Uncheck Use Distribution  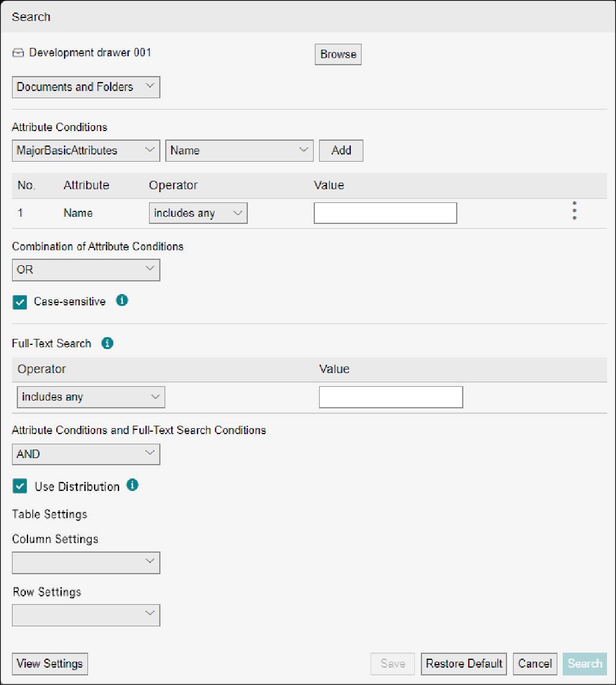20,486
